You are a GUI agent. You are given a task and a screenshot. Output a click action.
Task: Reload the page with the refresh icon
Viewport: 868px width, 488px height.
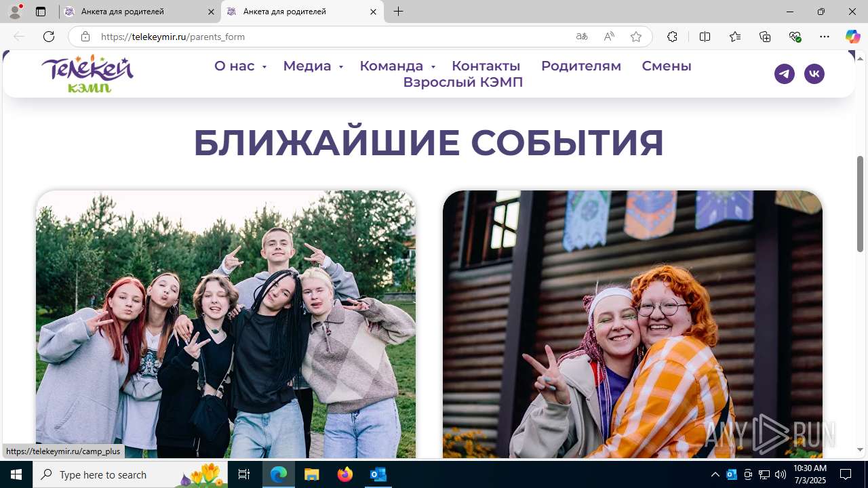tap(49, 37)
